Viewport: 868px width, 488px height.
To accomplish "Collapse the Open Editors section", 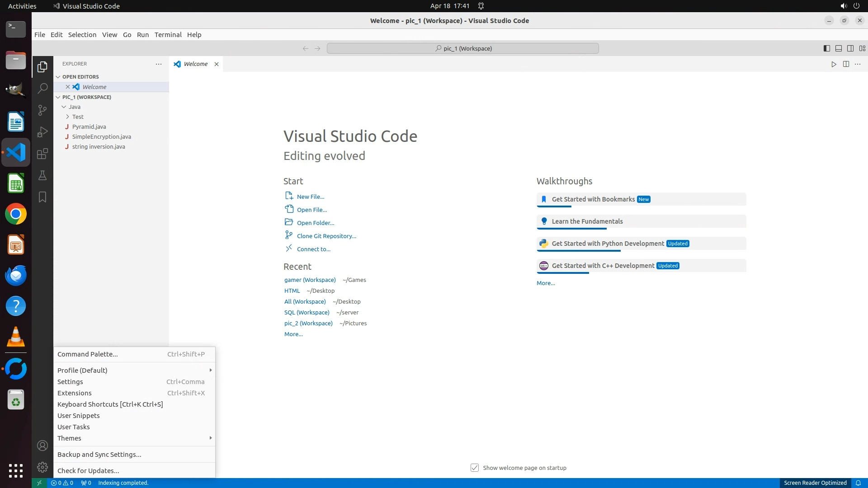I will 80,77.
